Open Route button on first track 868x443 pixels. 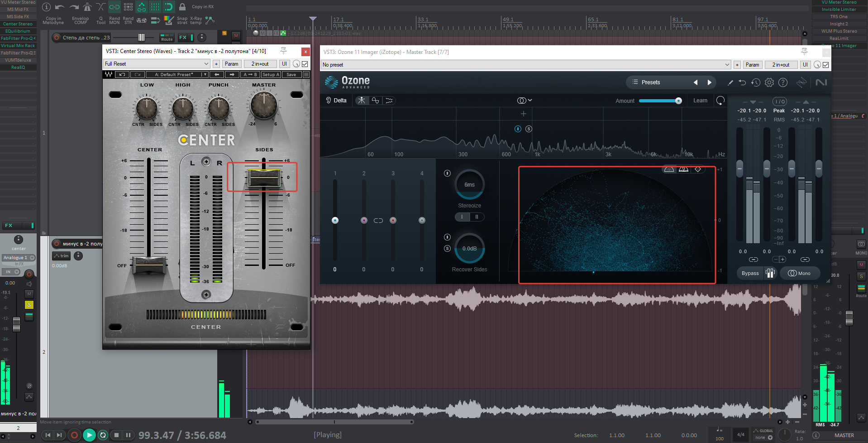click(167, 38)
